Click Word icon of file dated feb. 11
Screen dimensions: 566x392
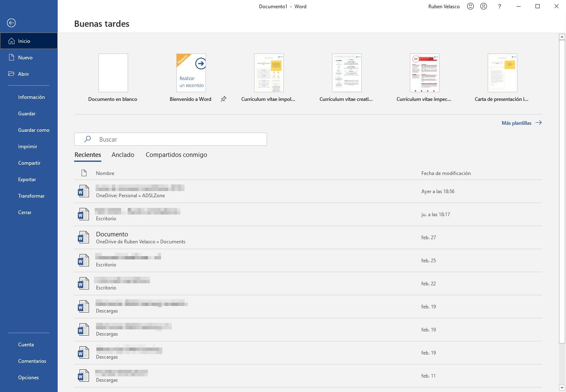point(83,376)
